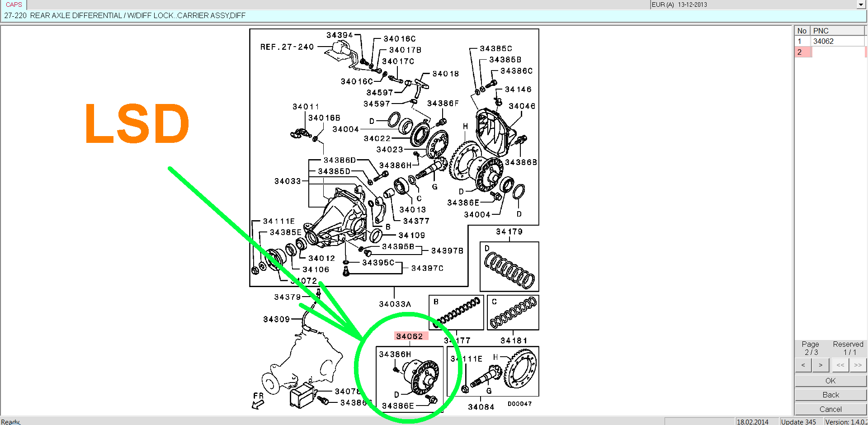868x425 pixels.
Task: Click the '>>' reserved navigation button
Action: coord(858,365)
